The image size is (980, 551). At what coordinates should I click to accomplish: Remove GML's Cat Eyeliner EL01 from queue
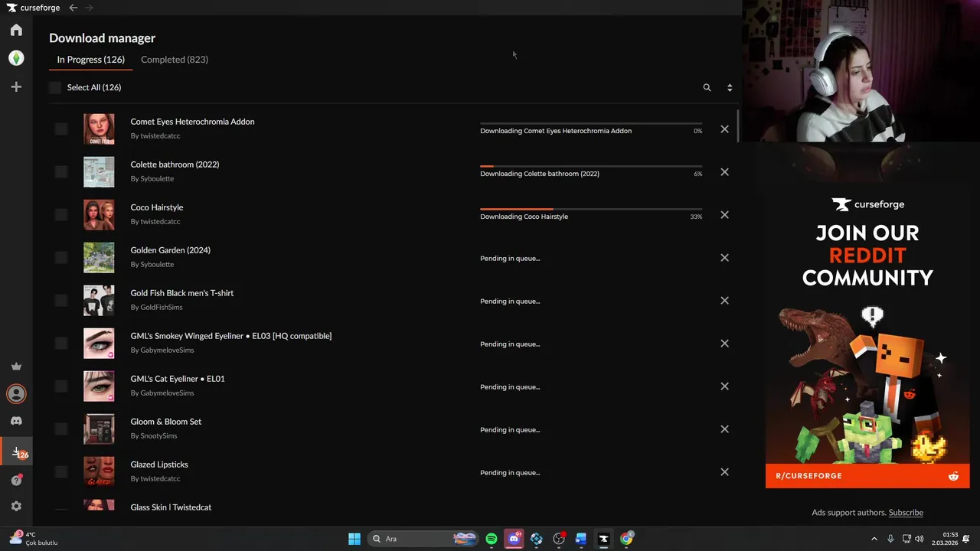pos(724,386)
